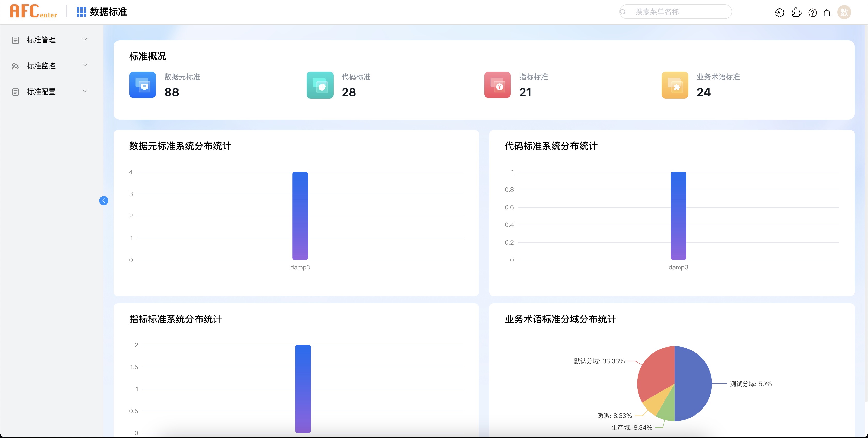
Task: Expand the 标准管理 chevron
Action: [84, 40]
